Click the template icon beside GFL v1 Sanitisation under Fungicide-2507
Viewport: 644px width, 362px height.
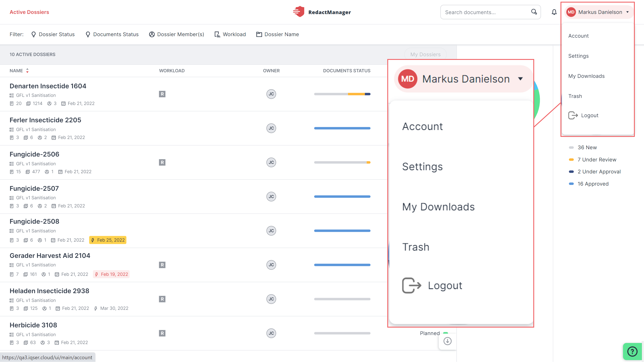[12, 198]
